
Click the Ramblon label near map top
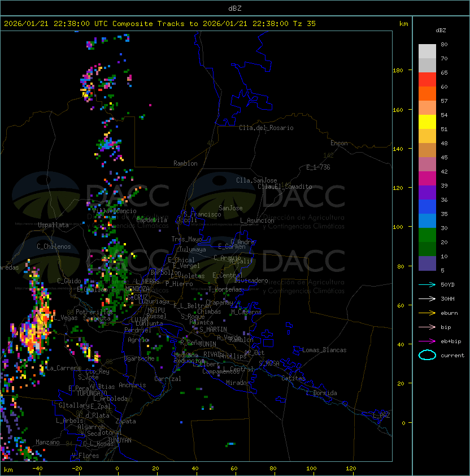185,163
